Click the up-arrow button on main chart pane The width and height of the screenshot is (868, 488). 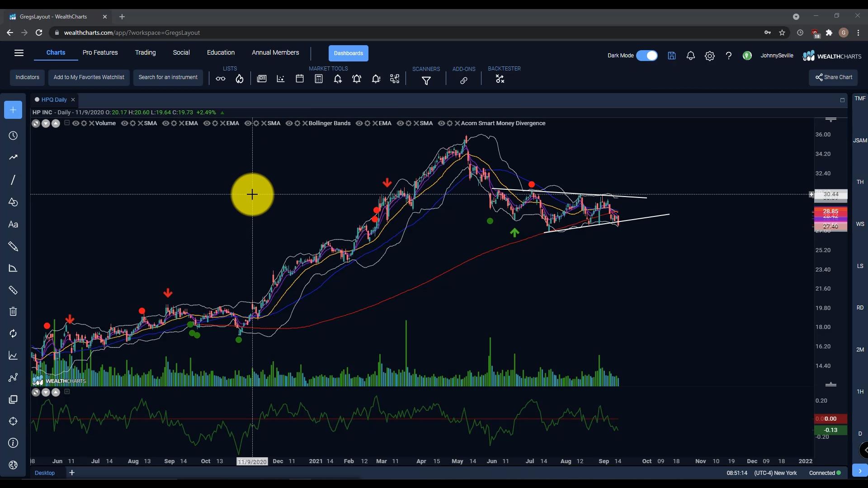pyautogui.click(x=56, y=123)
